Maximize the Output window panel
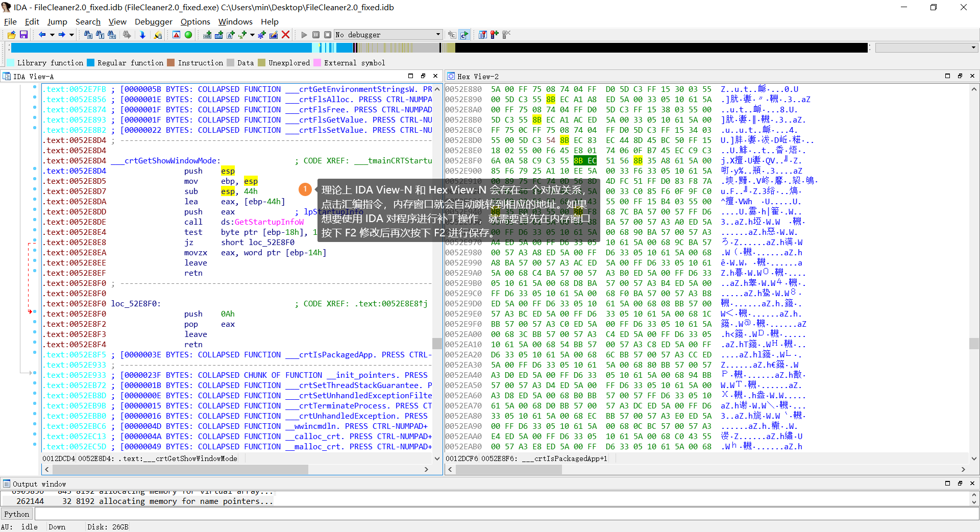The image size is (980, 532). 948,483
